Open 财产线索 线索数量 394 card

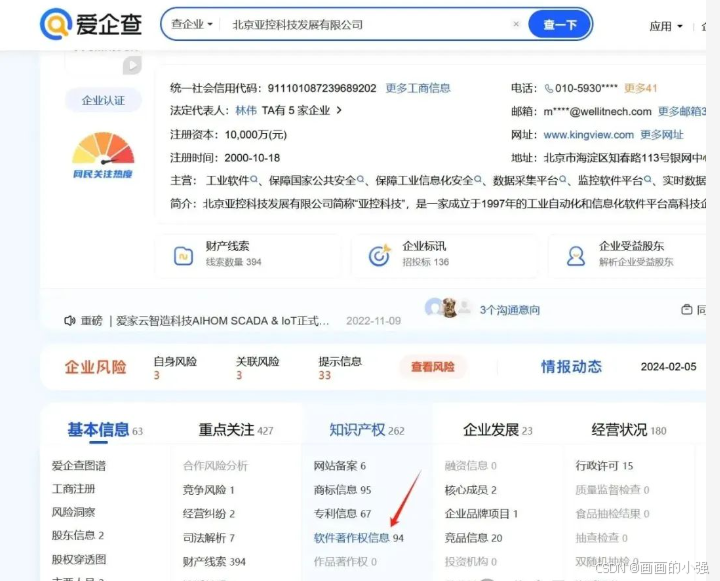tap(248, 255)
